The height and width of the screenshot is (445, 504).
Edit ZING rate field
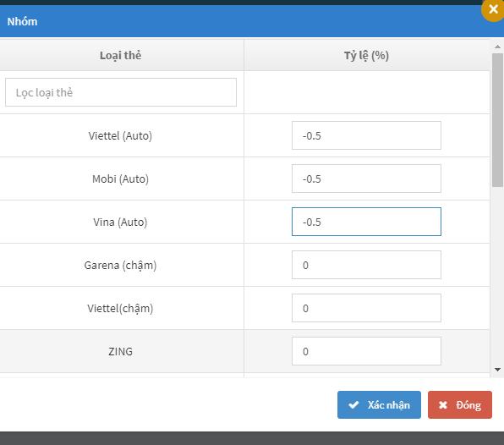click(366, 351)
